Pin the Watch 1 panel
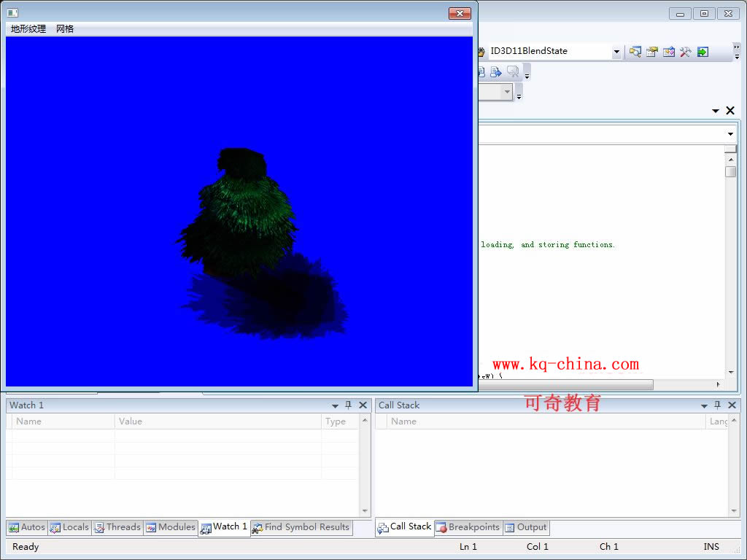This screenshot has height=560, width=747. [349, 405]
